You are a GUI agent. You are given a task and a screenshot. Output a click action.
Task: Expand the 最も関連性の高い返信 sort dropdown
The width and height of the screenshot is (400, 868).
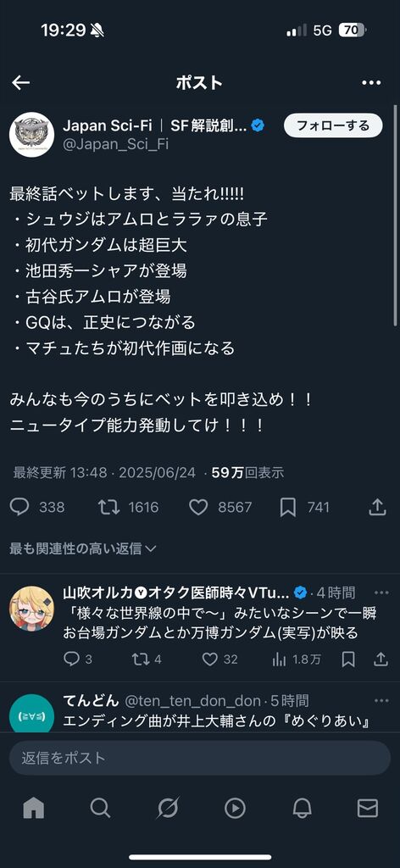(x=83, y=548)
